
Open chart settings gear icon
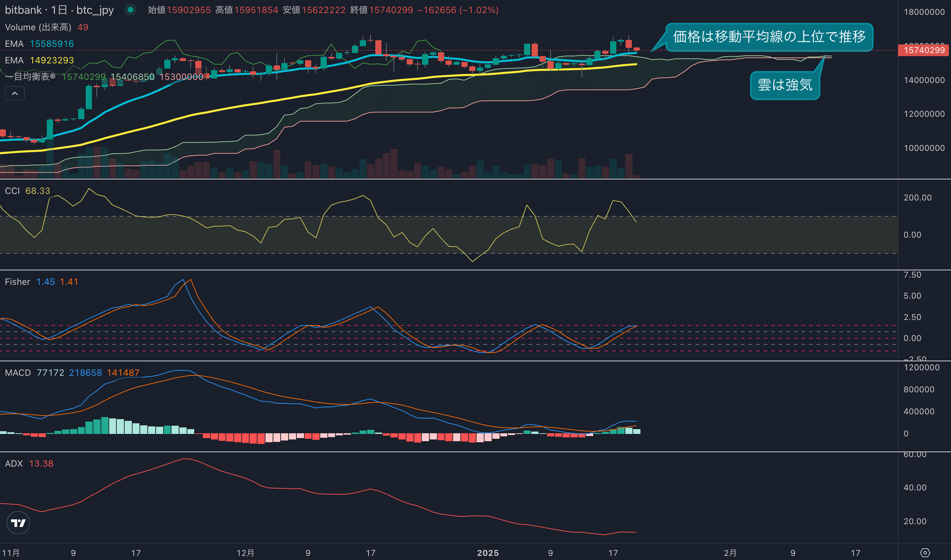(924, 553)
